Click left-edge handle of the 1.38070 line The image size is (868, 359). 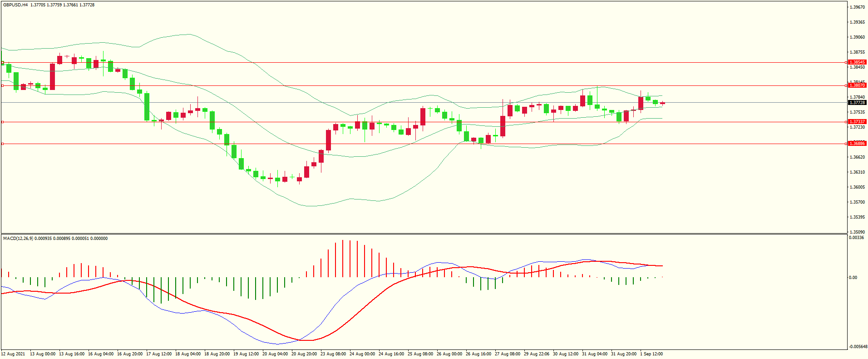point(2,85)
